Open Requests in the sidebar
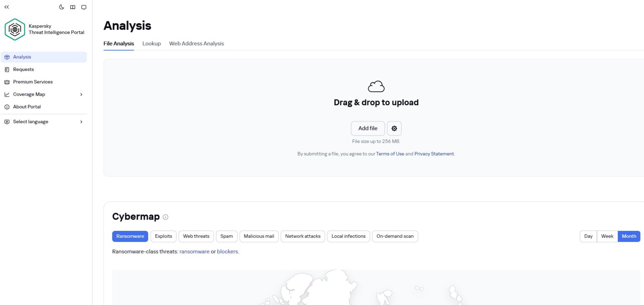644x305 pixels. coord(23,69)
